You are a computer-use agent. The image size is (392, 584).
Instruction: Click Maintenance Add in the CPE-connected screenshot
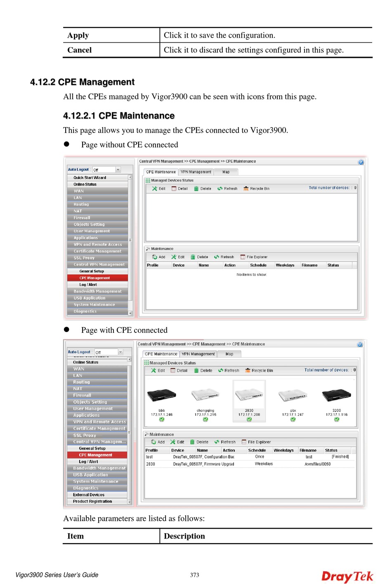pyautogui.click(x=158, y=442)
